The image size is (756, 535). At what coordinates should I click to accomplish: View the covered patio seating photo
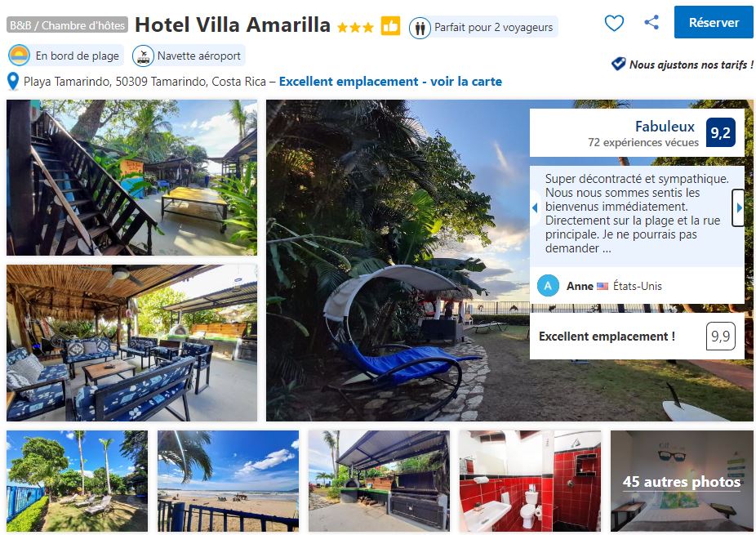(131, 342)
